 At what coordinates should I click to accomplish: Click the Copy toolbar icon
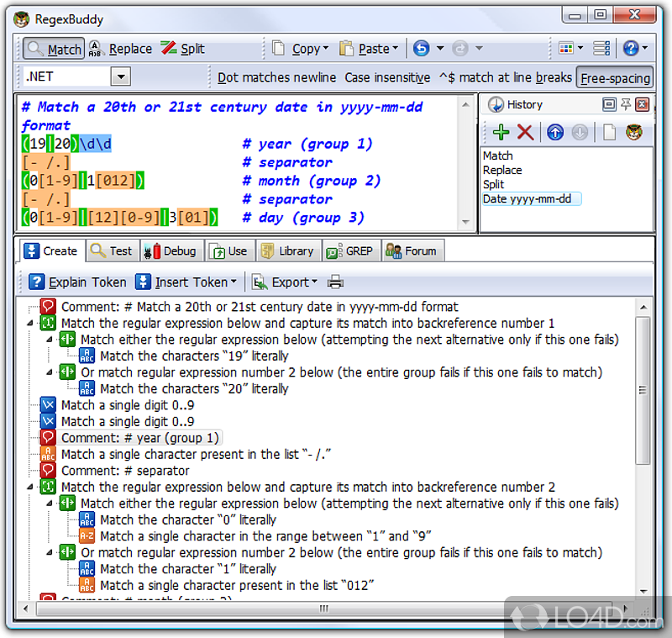click(297, 49)
